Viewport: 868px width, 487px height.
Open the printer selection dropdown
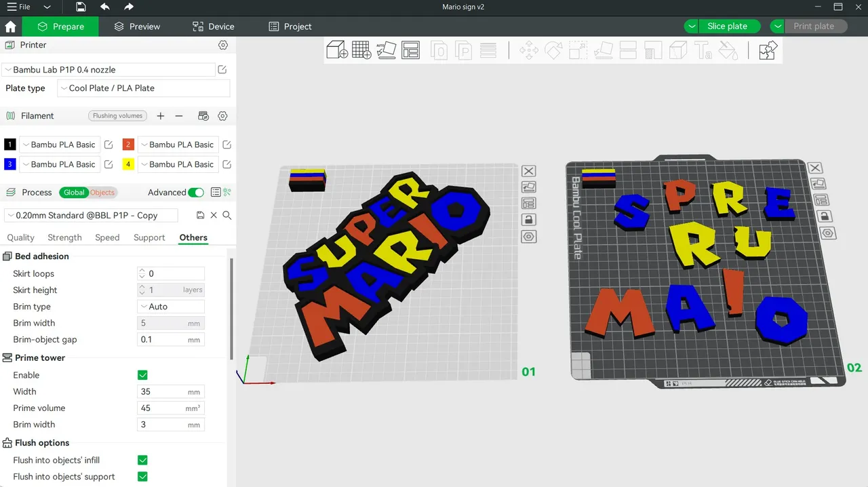108,69
